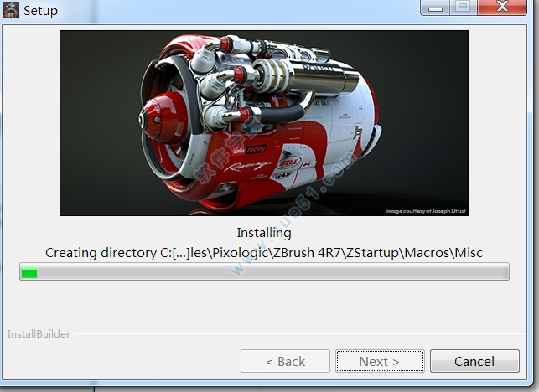
Task: Click the "Installing" status label
Action: tap(263, 233)
